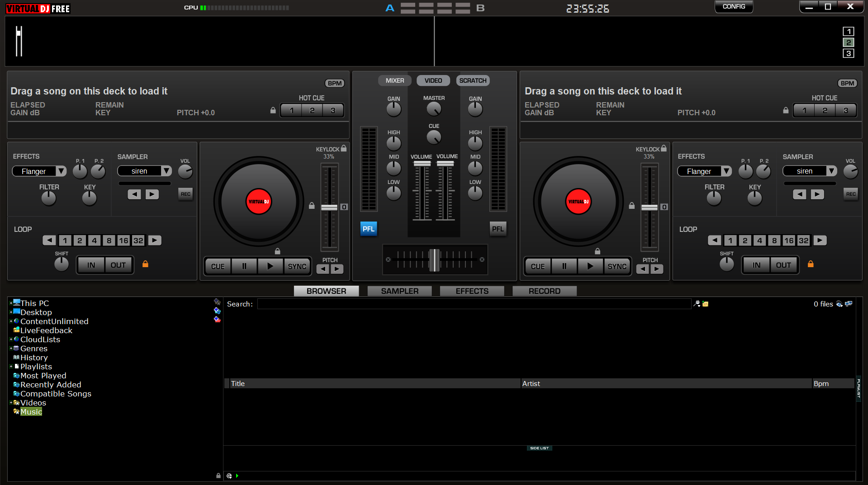Toggle left deck PFL headphone cue
Viewport: 868px width, 485px height.
[369, 229]
